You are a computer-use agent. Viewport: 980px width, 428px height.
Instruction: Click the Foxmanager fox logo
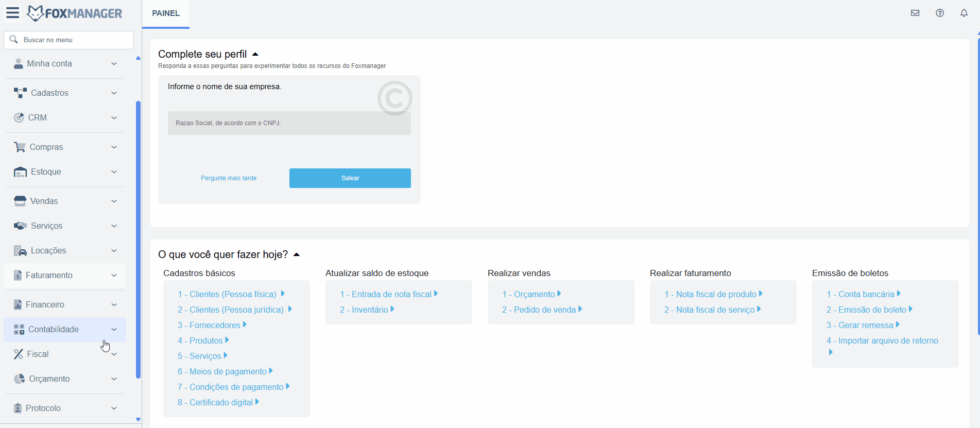(35, 13)
